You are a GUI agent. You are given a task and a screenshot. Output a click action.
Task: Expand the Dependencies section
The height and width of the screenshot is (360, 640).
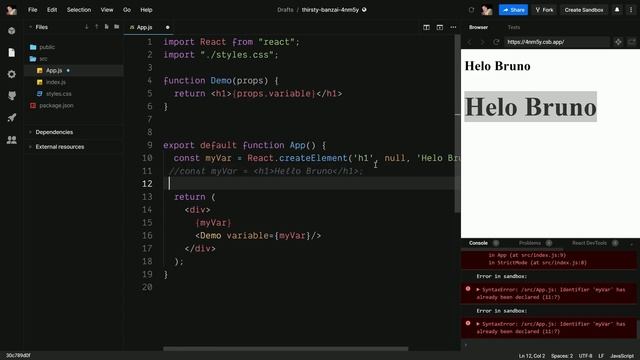coord(31,132)
